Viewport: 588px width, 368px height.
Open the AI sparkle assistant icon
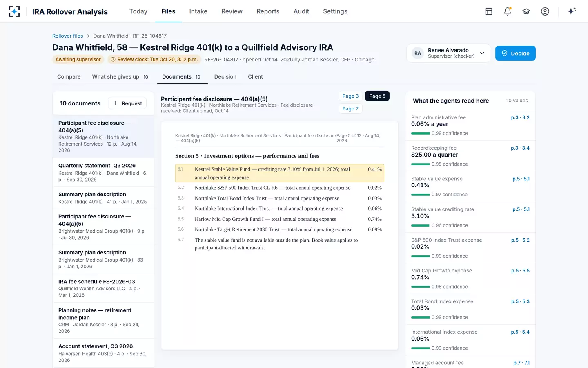click(572, 11)
